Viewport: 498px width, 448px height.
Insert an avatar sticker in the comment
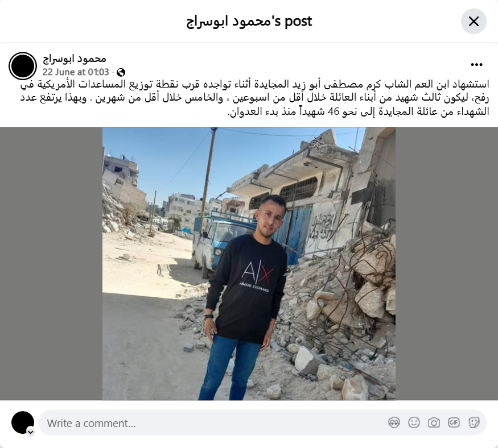coord(394,422)
